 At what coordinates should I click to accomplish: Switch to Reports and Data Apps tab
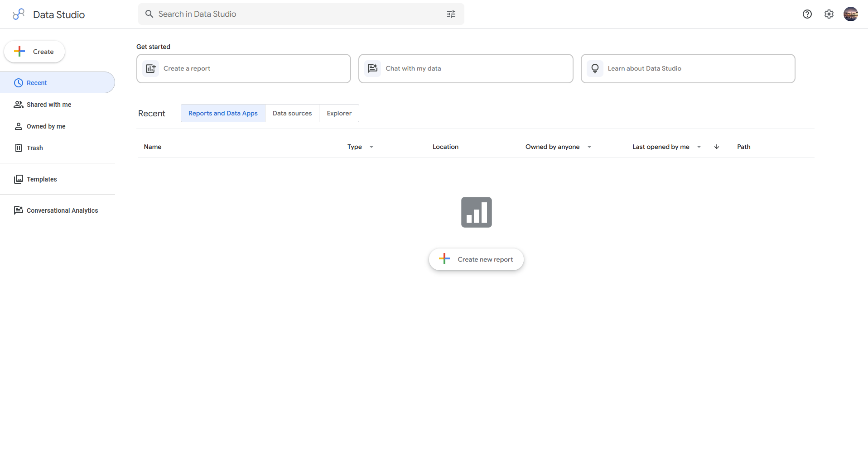point(223,113)
